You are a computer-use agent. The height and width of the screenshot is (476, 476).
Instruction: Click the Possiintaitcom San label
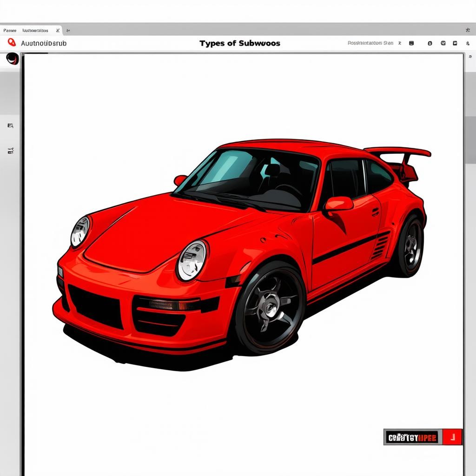click(370, 43)
